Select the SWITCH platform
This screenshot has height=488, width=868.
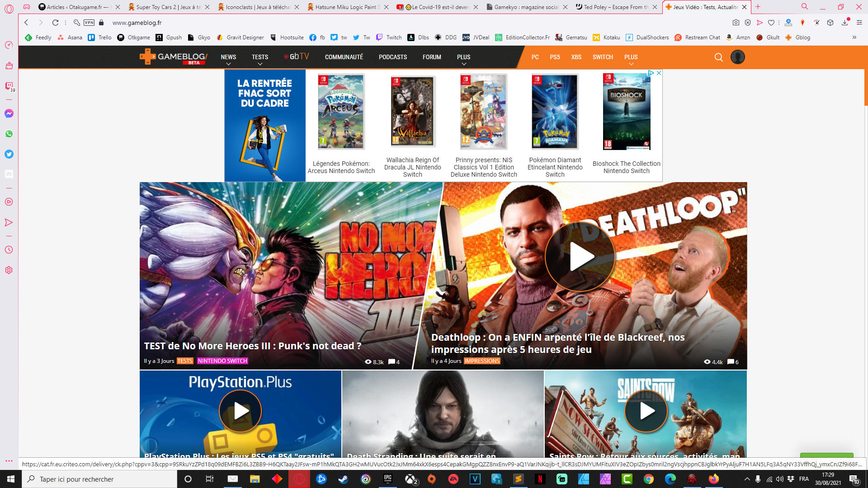pos(603,57)
